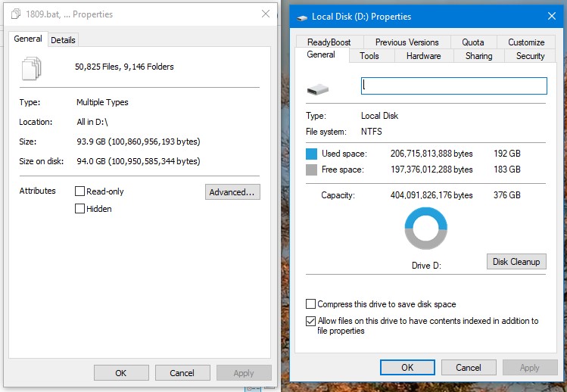Uncheck Allow files to have contents indexed

(310, 321)
